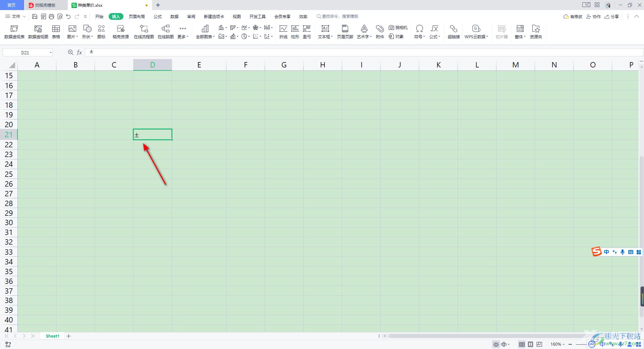Insert a PivotChart (数据透视图)
Image resolution: width=644 pixels, height=349 pixels.
[x=38, y=32]
